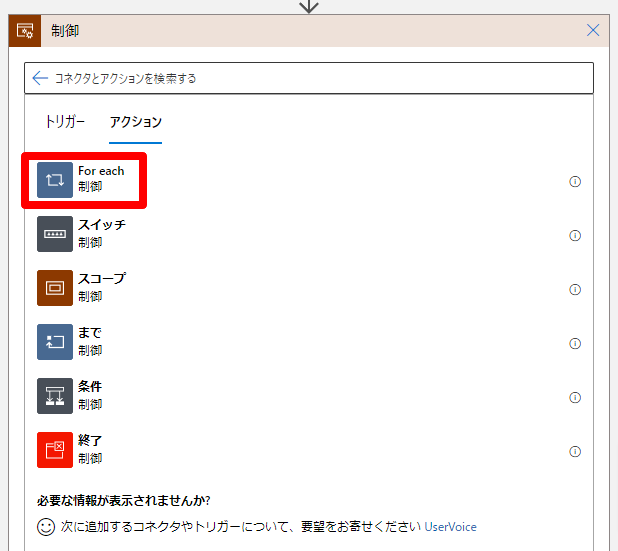Show info for 終了 action
The image size is (618, 551).
(575, 451)
